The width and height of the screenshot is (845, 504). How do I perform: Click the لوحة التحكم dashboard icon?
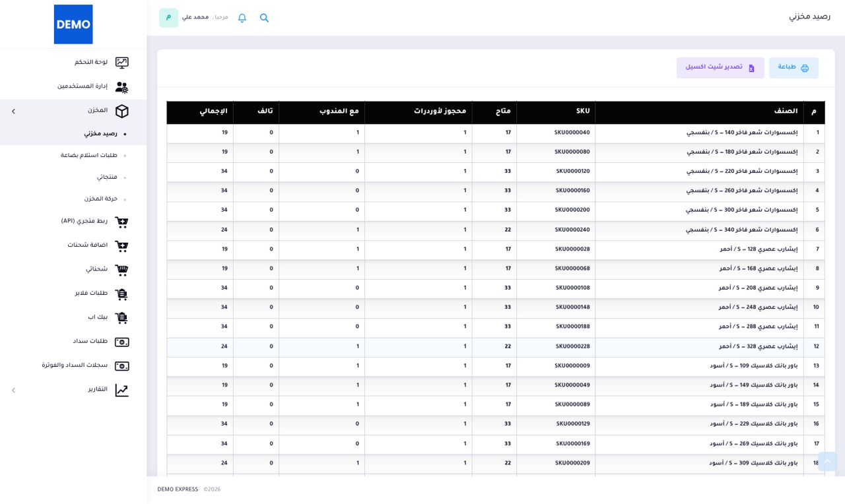point(121,63)
